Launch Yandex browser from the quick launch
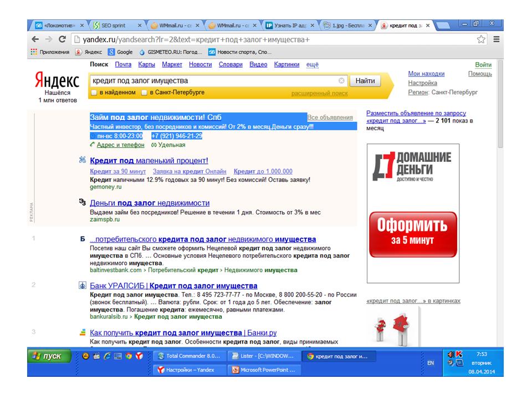The height and width of the screenshot is (399, 532). coord(139,356)
